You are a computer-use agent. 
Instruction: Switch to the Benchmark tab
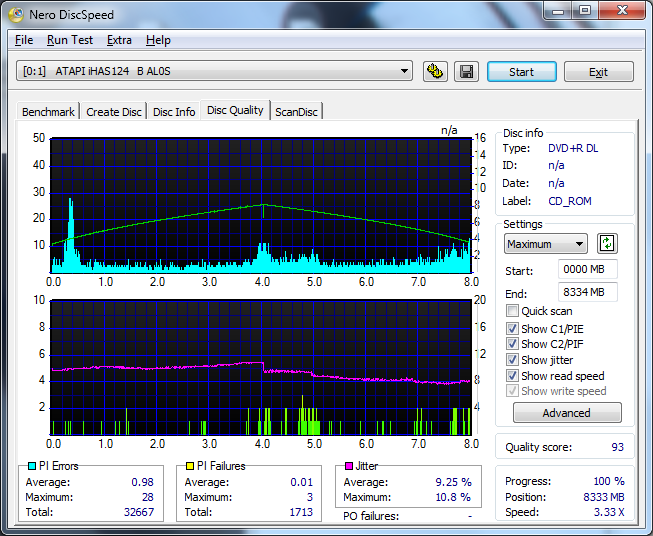click(x=48, y=112)
